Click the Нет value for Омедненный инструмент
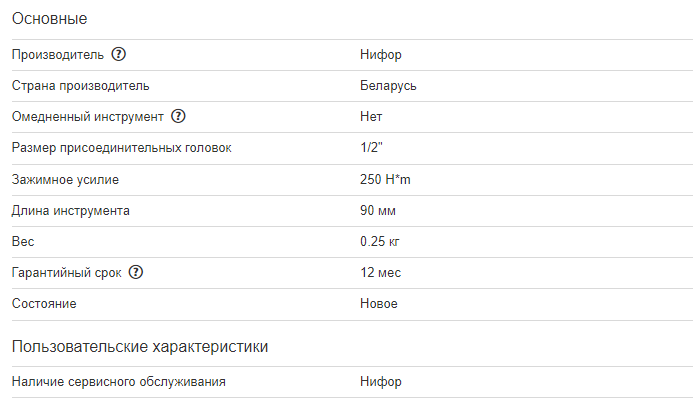Viewport: 693px width, 400px height. pyautogui.click(x=371, y=117)
